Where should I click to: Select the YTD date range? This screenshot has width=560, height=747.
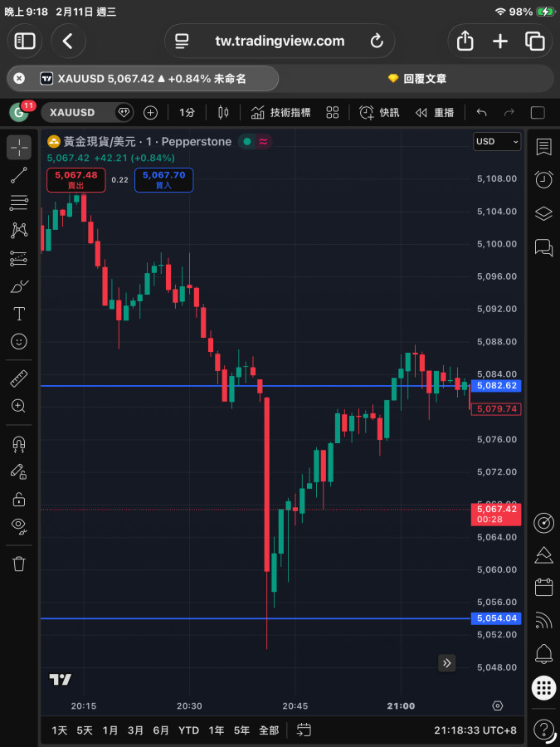click(188, 730)
